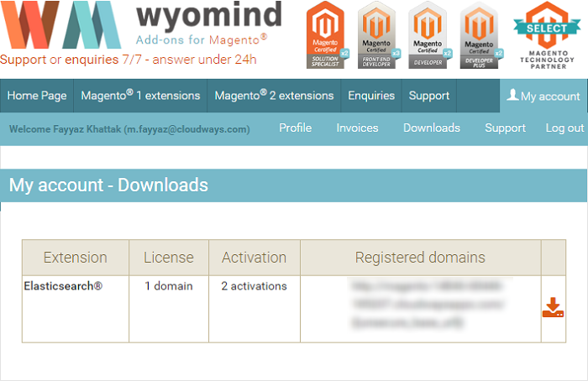The image size is (588, 381).
Task: Open Support in the account submenu
Action: pos(505,128)
